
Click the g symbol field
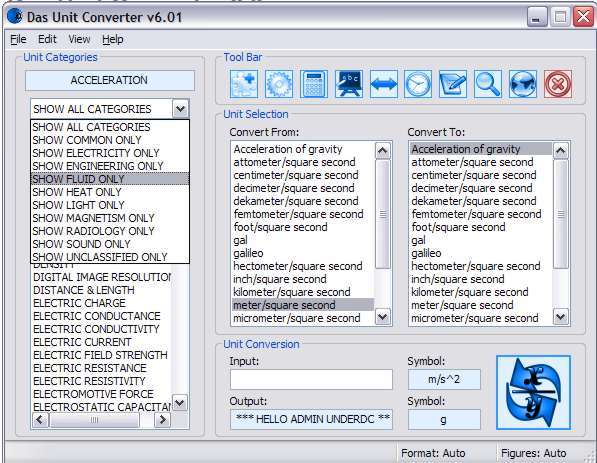point(444,420)
